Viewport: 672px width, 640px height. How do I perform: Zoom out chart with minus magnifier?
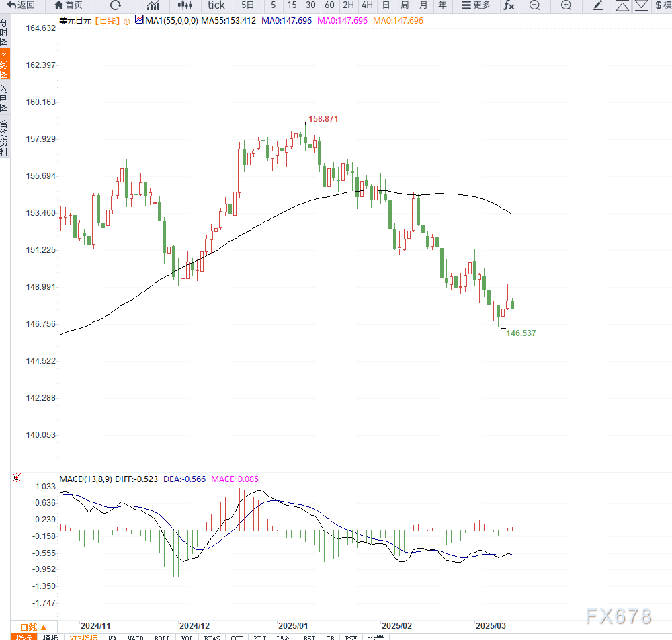(534, 5)
